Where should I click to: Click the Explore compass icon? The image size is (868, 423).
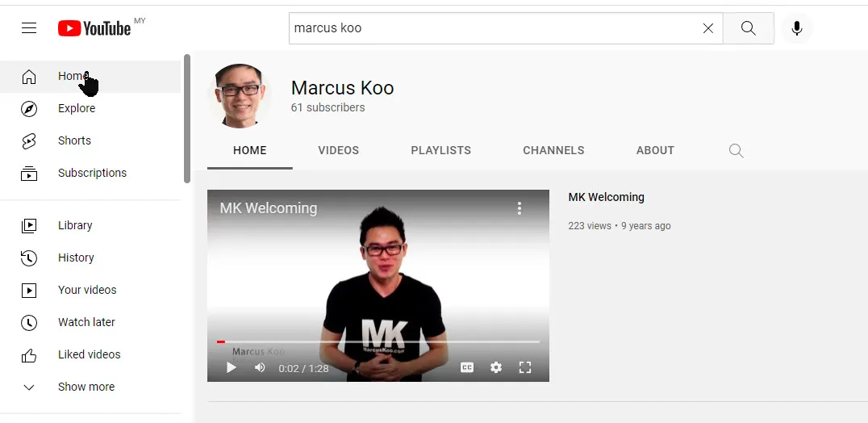29,108
